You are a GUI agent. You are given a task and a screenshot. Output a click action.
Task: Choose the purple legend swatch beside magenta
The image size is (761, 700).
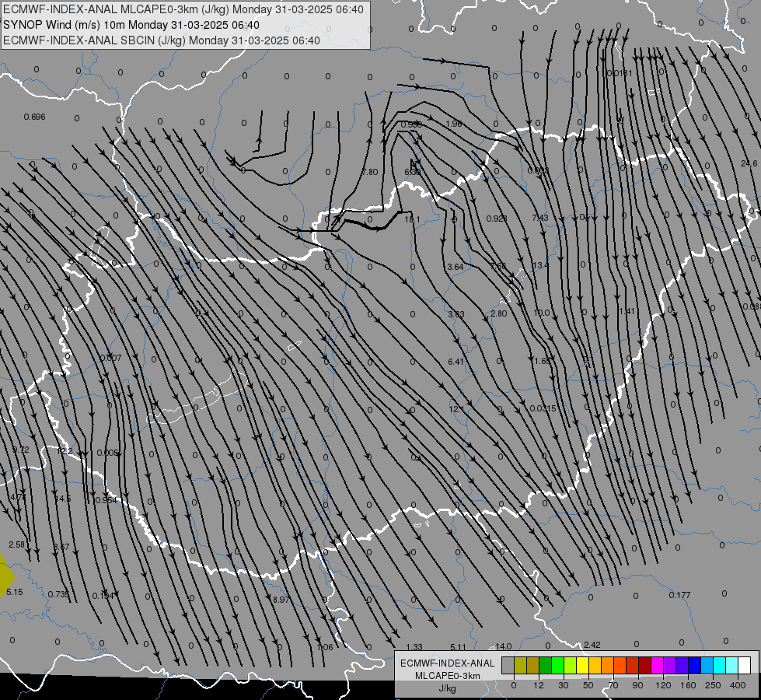pyautogui.click(x=670, y=665)
